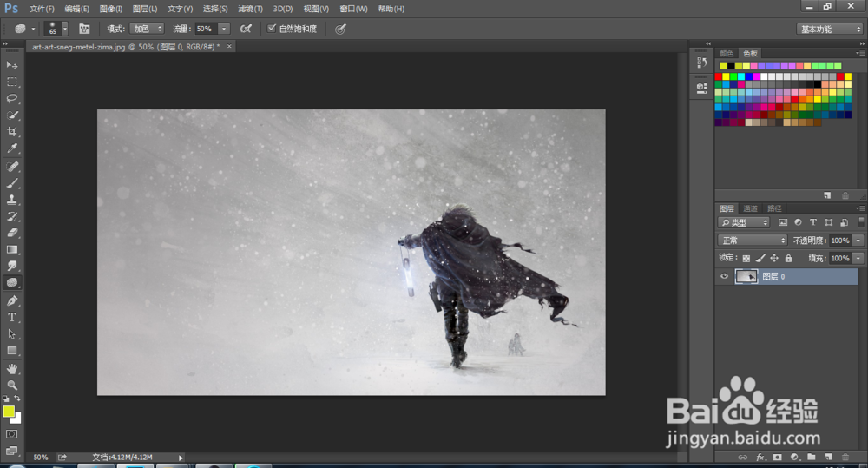Filter layers by adjustment layers
Screen dimensions: 868x468
click(798, 222)
